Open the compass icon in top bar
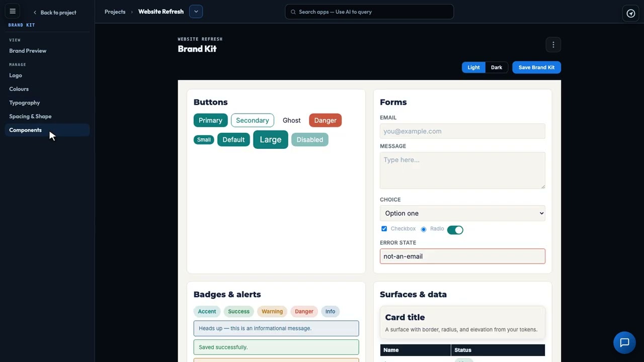Image resolution: width=644 pixels, height=362 pixels. pyautogui.click(x=631, y=14)
